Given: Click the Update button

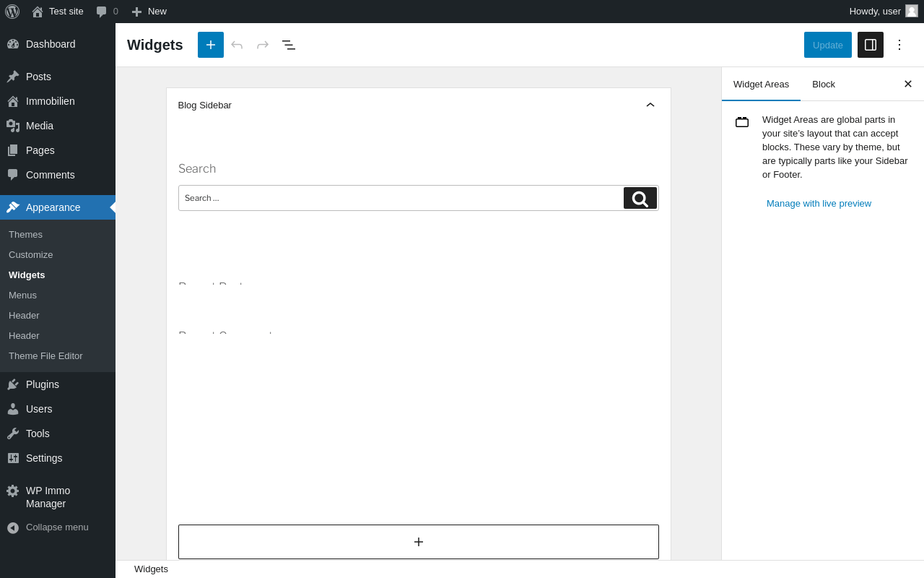Looking at the screenshot, I should [x=828, y=45].
